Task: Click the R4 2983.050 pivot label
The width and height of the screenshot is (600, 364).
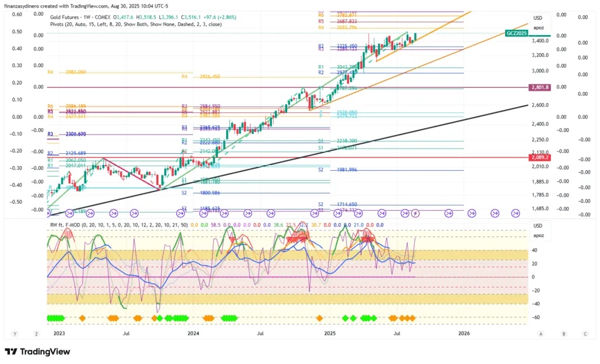Action: 67,72
